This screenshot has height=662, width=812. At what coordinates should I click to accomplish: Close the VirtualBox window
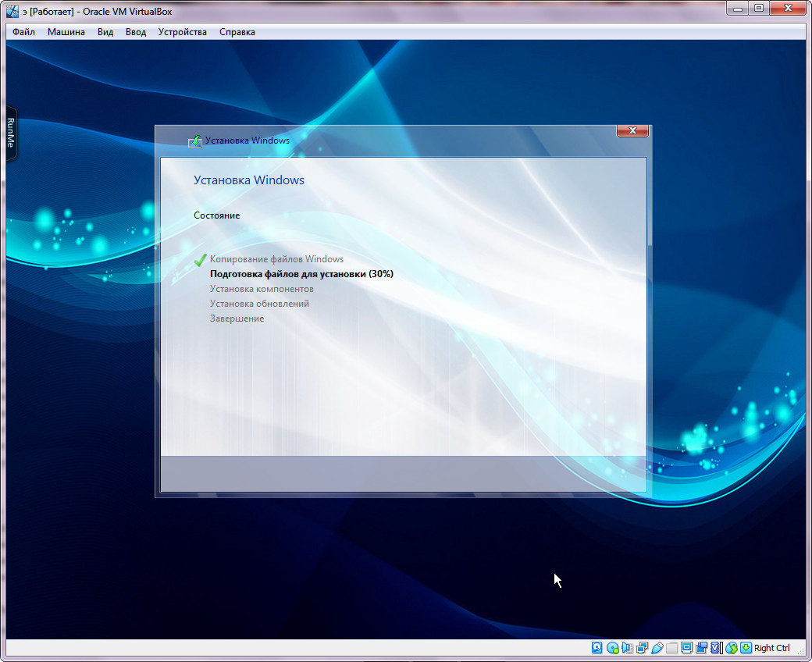pyautogui.click(x=788, y=9)
